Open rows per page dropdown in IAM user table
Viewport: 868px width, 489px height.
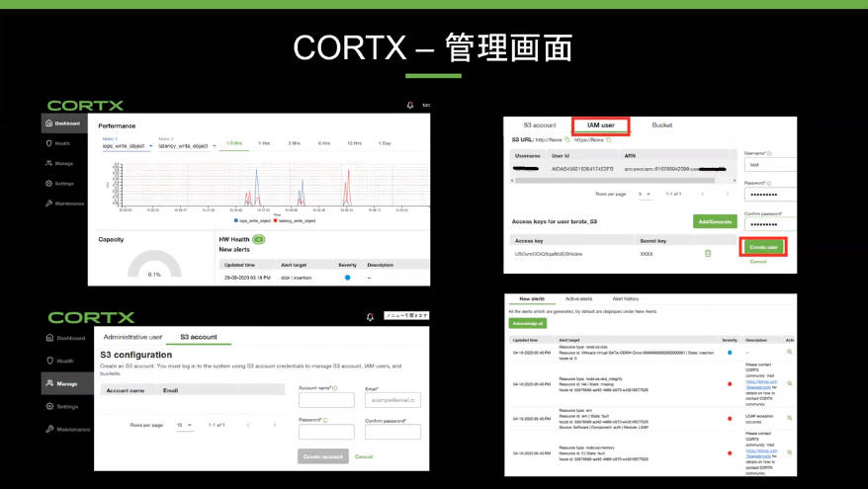click(x=645, y=195)
